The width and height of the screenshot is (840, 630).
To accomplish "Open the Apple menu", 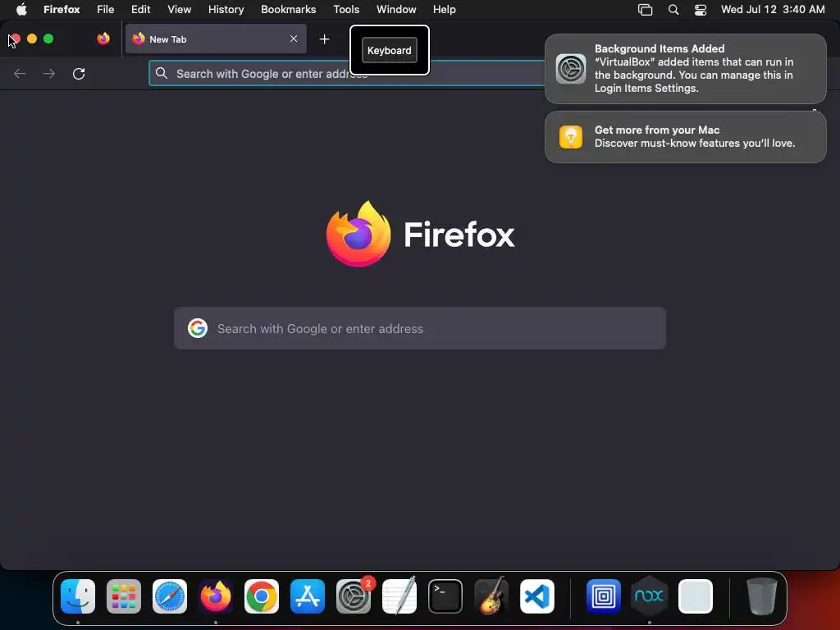I will pyautogui.click(x=21, y=9).
